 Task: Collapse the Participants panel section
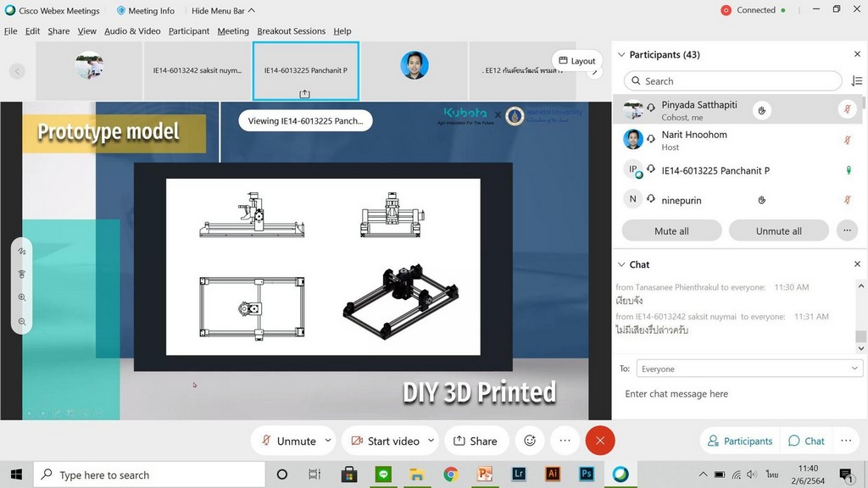pyautogui.click(x=620, y=54)
